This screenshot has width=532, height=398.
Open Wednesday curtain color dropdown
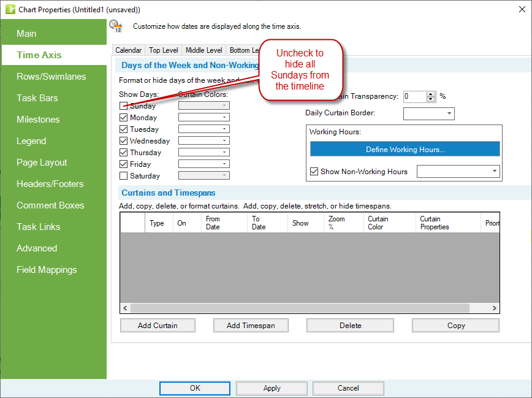click(204, 140)
